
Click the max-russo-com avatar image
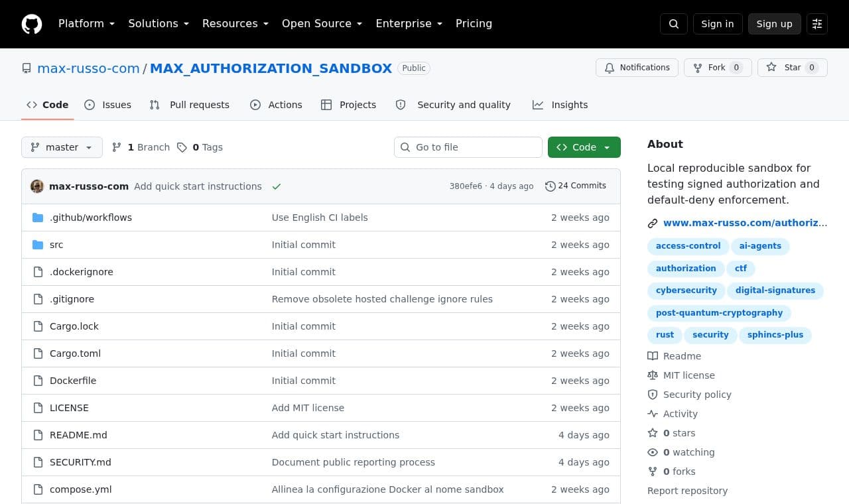[37, 186]
